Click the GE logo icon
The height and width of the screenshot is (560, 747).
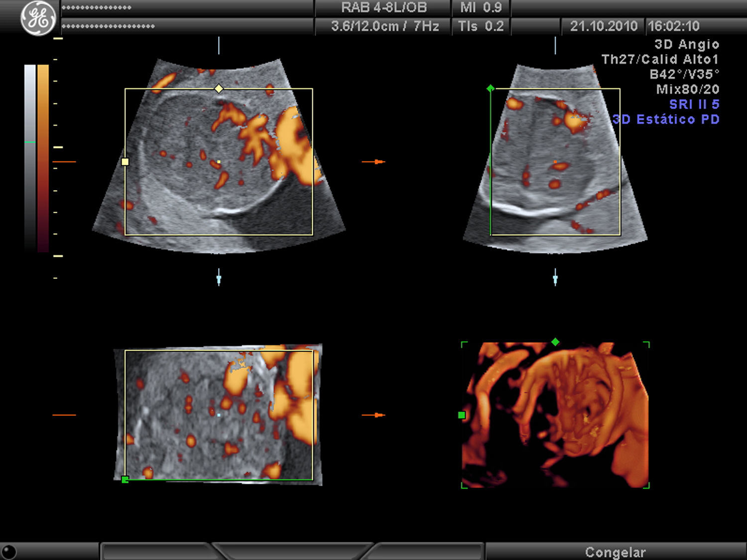point(38,18)
